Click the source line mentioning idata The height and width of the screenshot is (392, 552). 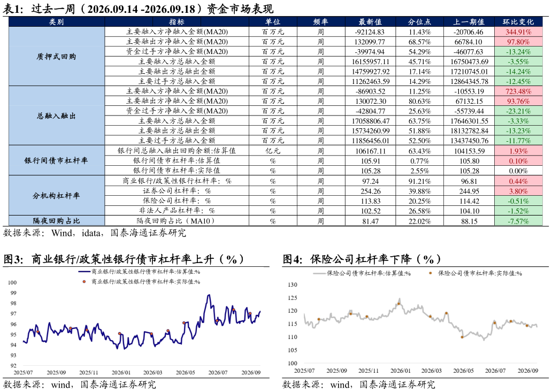tap(94, 233)
